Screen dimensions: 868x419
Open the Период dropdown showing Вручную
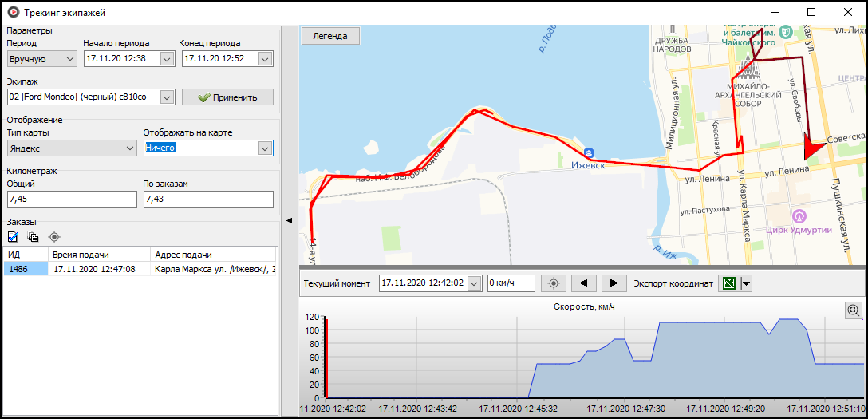click(x=42, y=59)
